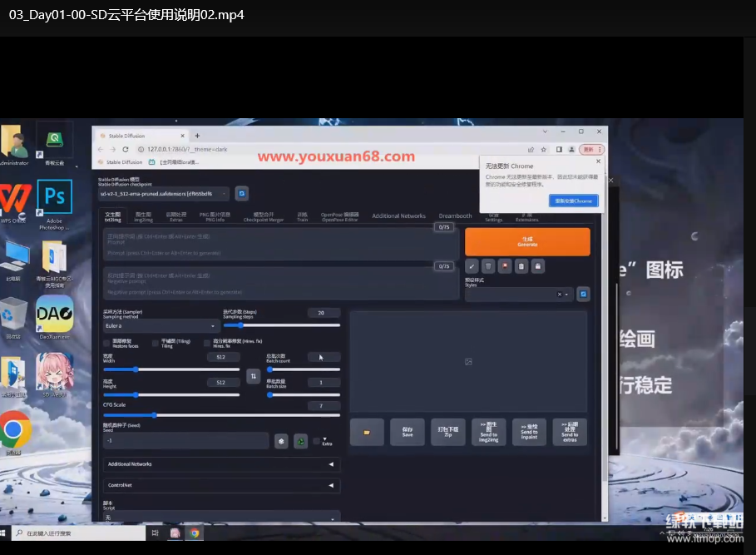Tick the seed Extra checkbox
This screenshot has width=756, height=555.
[x=316, y=441]
